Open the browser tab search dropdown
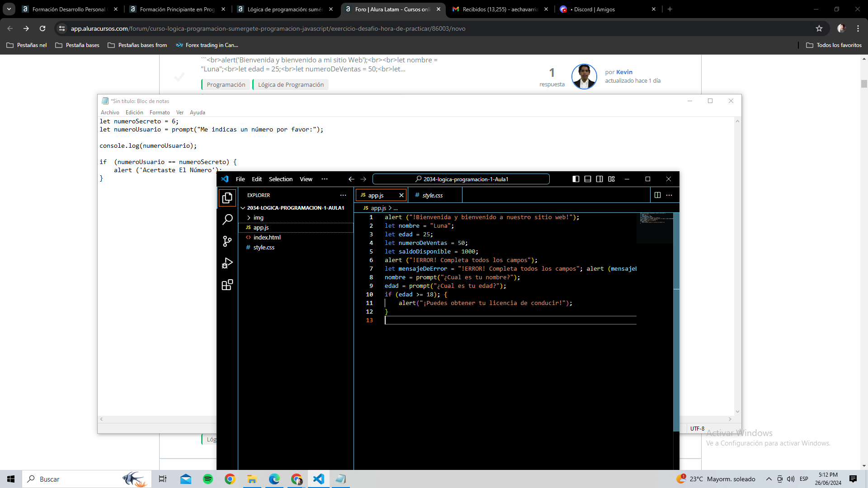This screenshot has height=488, width=868. click(x=9, y=9)
